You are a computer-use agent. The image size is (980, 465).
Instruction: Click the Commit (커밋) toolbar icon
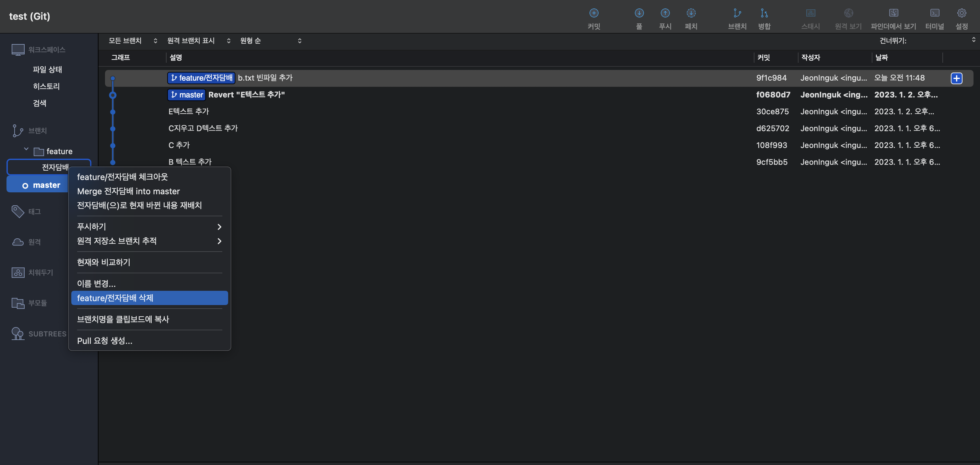(593, 14)
